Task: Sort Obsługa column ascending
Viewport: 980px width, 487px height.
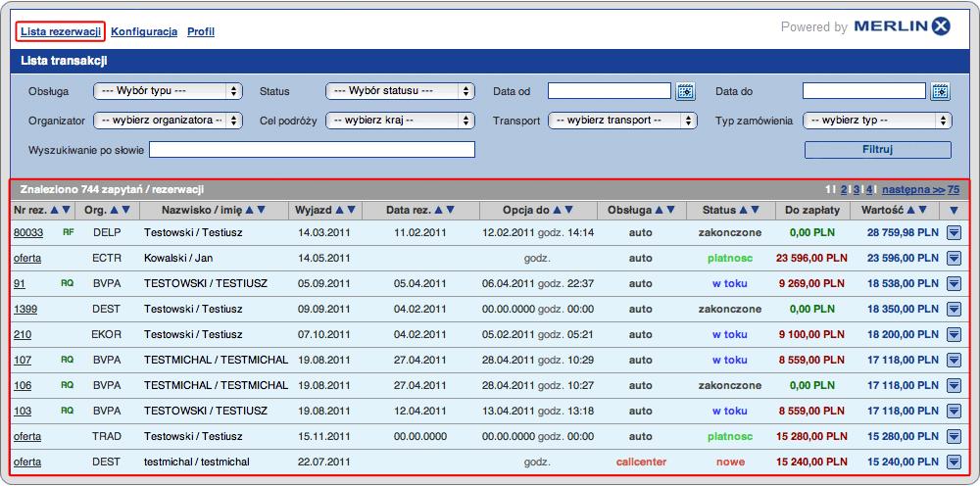Action: click(659, 211)
